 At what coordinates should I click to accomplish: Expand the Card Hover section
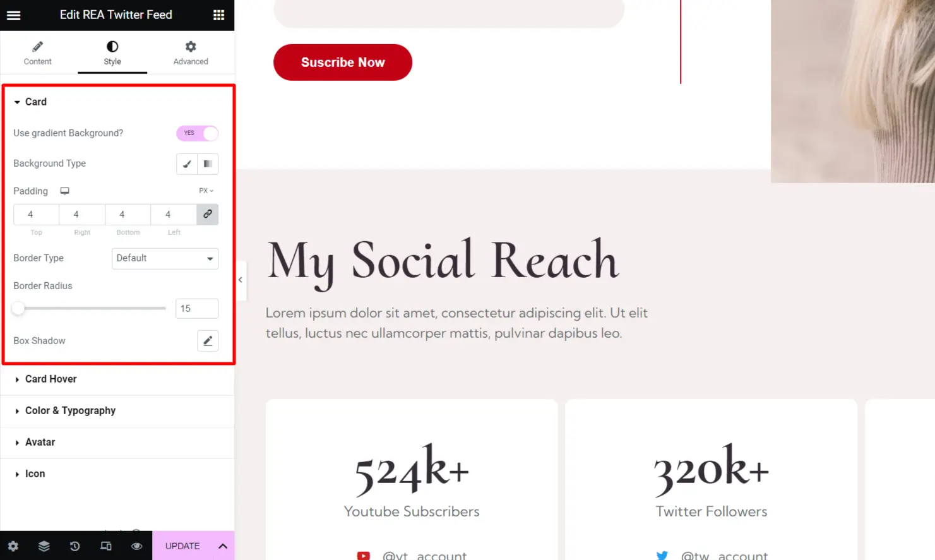pyautogui.click(x=117, y=379)
